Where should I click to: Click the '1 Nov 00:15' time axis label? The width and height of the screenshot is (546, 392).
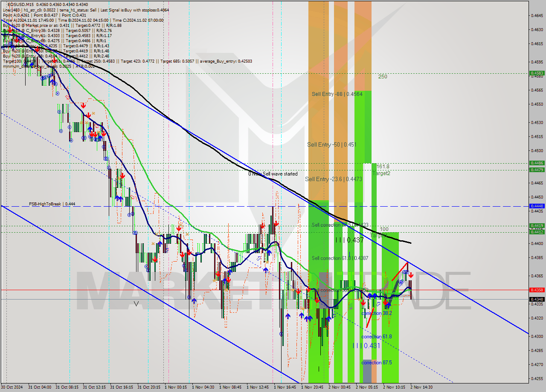tap(176, 387)
